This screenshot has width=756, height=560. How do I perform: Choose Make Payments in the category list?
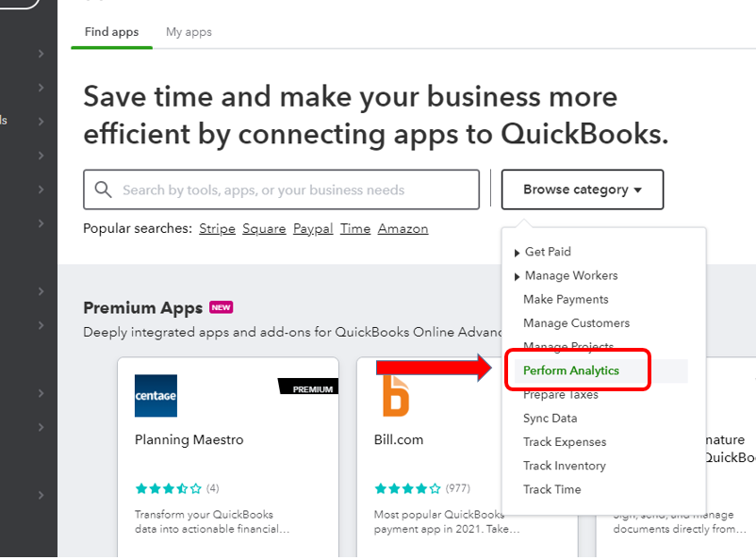[x=564, y=299]
